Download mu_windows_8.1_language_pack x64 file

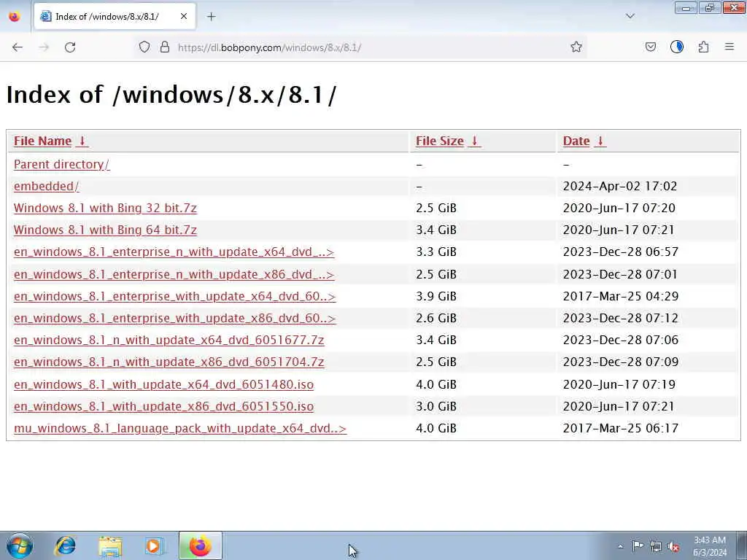pos(180,428)
